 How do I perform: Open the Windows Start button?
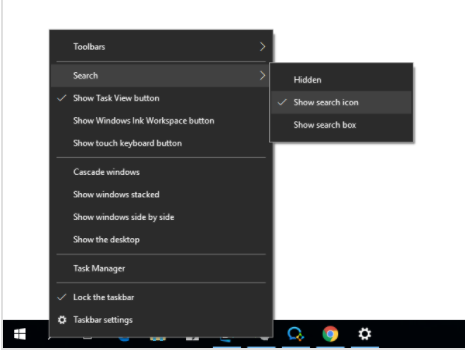click(x=20, y=334)
